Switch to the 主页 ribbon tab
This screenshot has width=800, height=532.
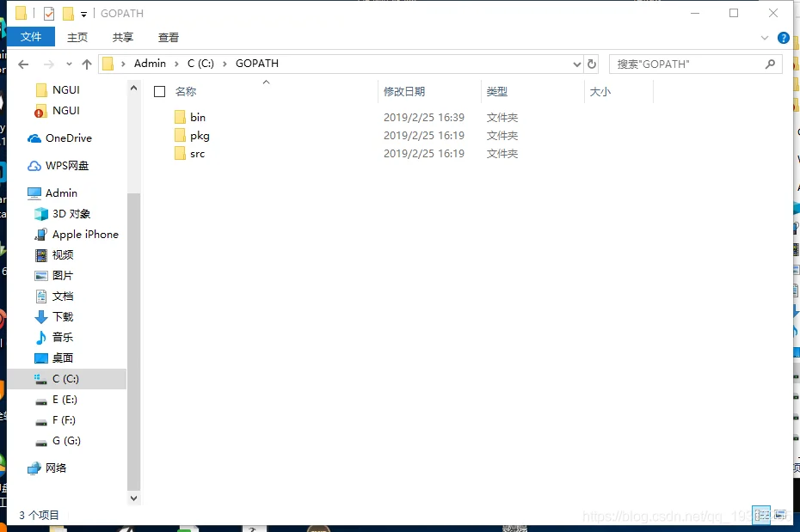pos(77,37)
